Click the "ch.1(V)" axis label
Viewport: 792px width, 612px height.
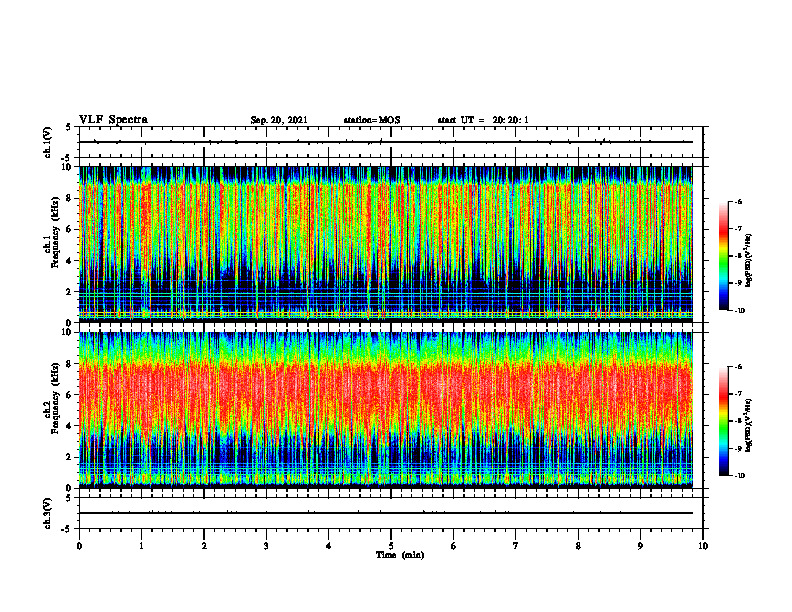(x=48, y=142)
